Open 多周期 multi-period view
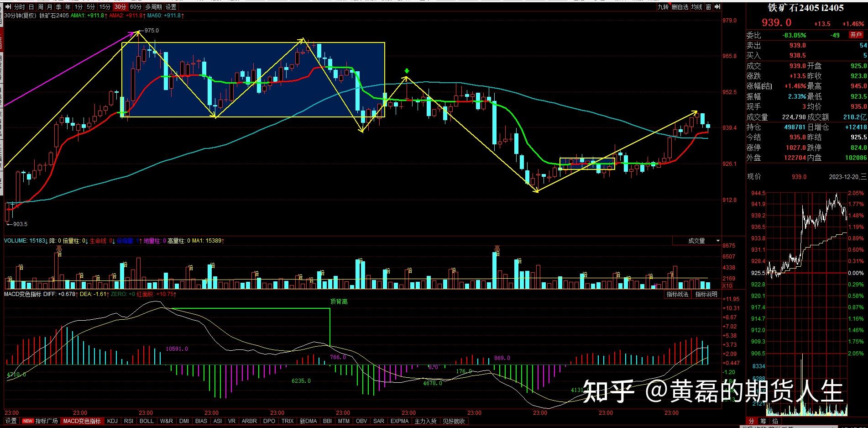The width and height of the screenshot is (868, 428). (154, 7)
